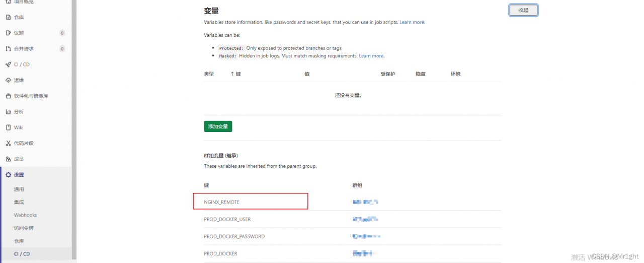Open the Operations icon (运维)

click(x=8, y=80)
